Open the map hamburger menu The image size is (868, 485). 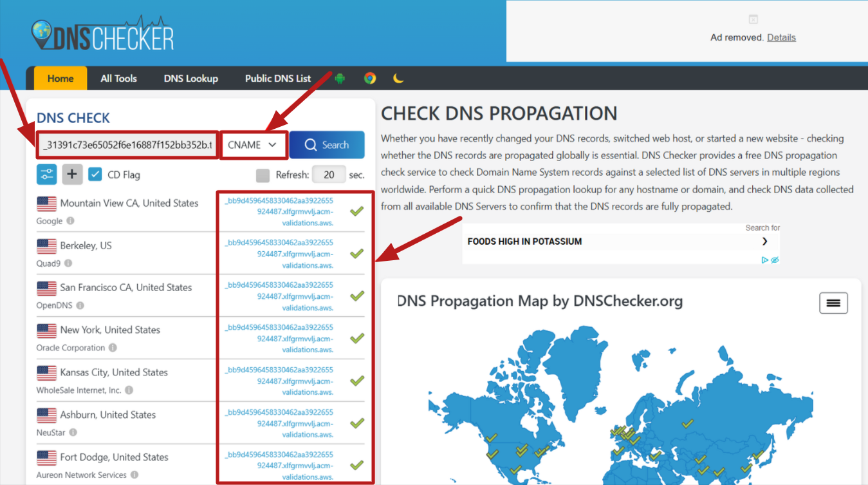pos(833,303)
